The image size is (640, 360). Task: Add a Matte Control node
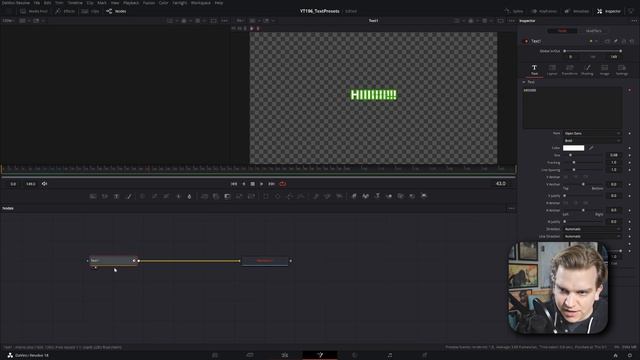point(227,196)
